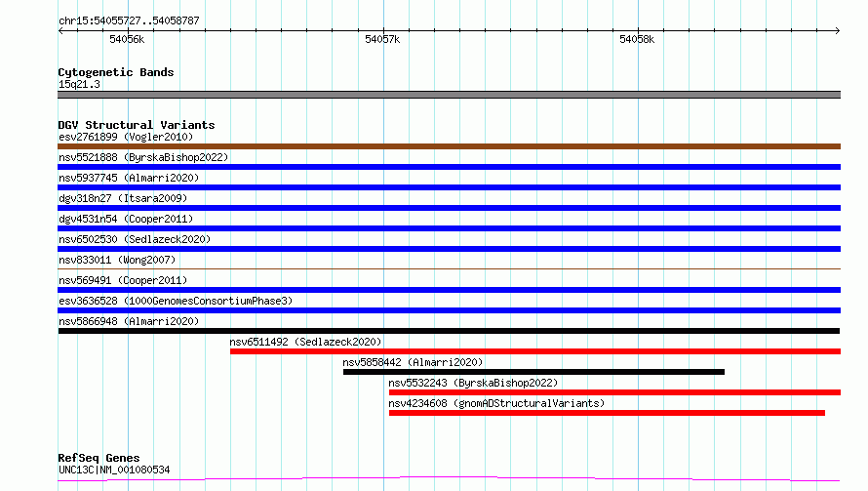Select nsv833011 (Wong2007) label
Image resolution: width=868 pixels, height=491 pixels.
[117, 260]
